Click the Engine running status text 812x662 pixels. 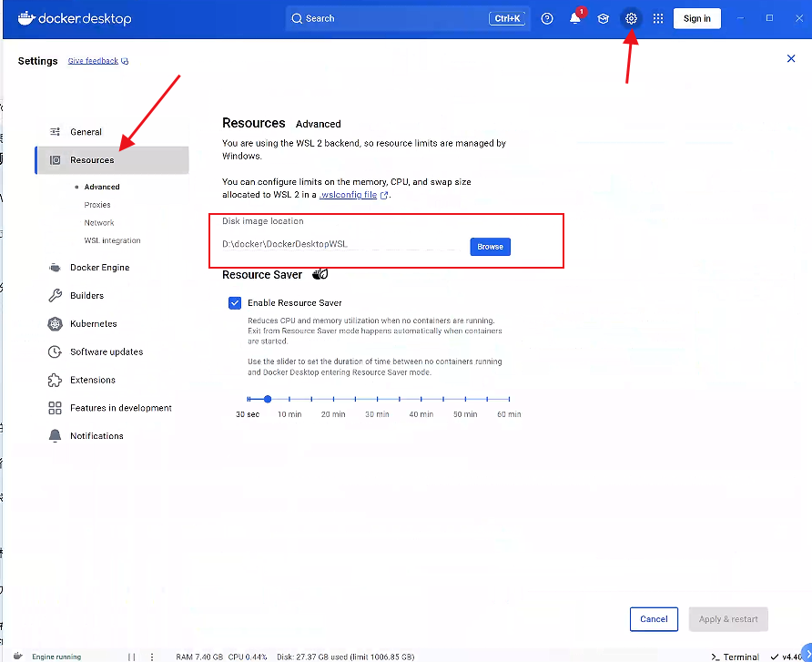tap(56, 657)
